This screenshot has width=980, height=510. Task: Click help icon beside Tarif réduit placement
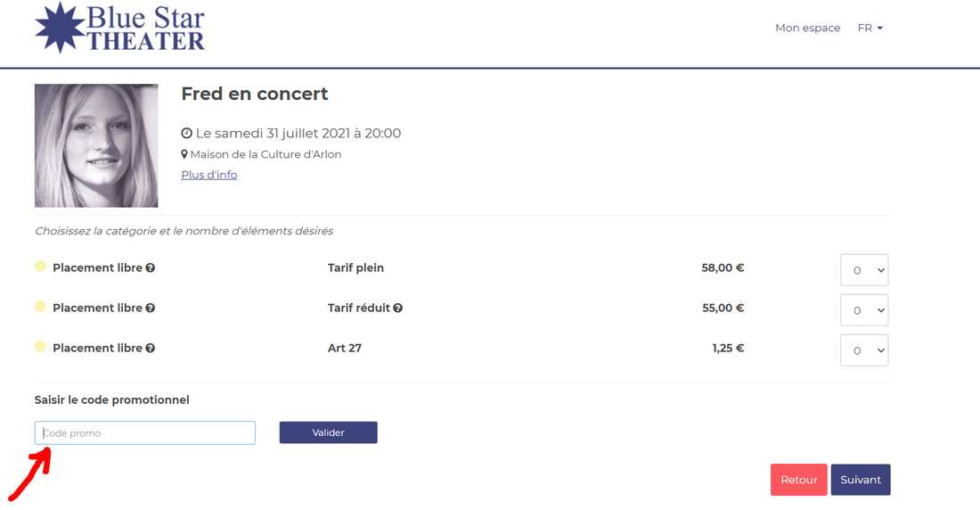tap(151, 308)
